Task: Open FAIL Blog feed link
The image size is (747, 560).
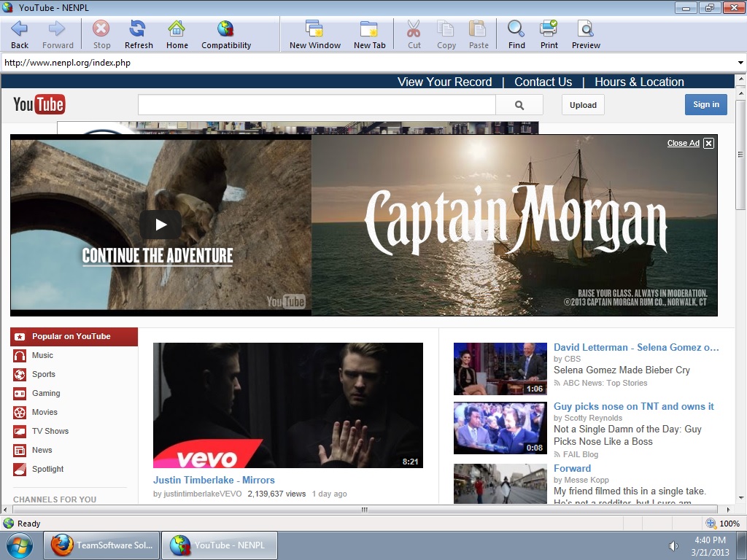Action: pyautogui.click(x=580, y=454)
